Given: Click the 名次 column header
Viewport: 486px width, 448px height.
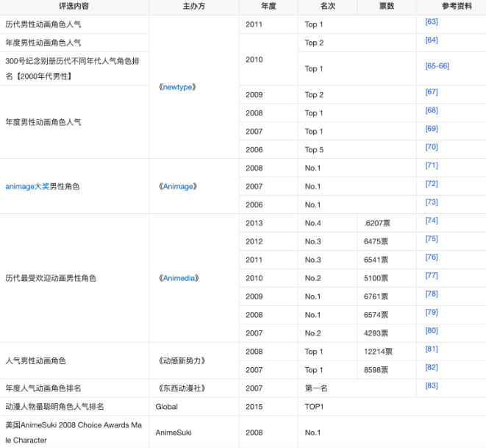Looking at the screenshot, I should point(328,6).
